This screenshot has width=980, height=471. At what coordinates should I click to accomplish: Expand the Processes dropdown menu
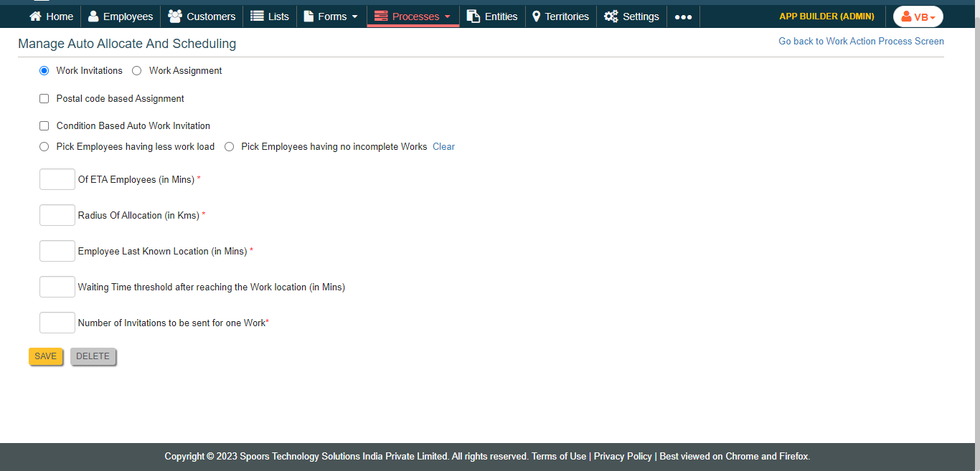click(x=413, y=16)
